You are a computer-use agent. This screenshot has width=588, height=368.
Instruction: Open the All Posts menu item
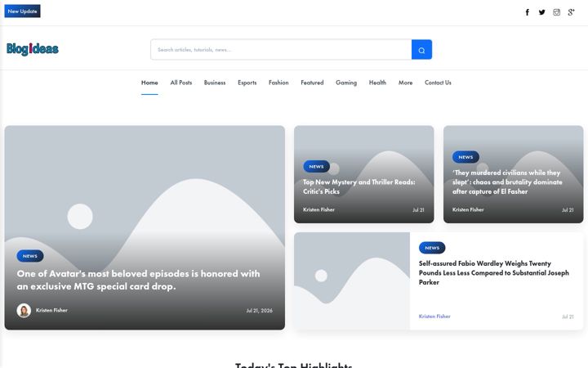(181, 83)
